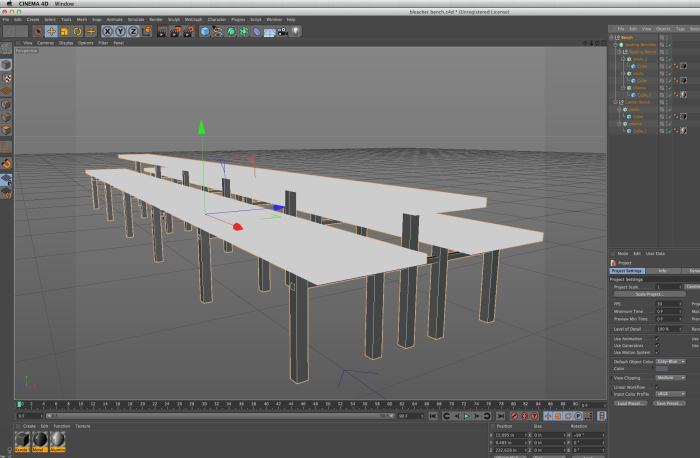The height and width of the screenshot is (458, 700).
Task: Open the Window menu in macOS bar
Action: coord(64,4)
